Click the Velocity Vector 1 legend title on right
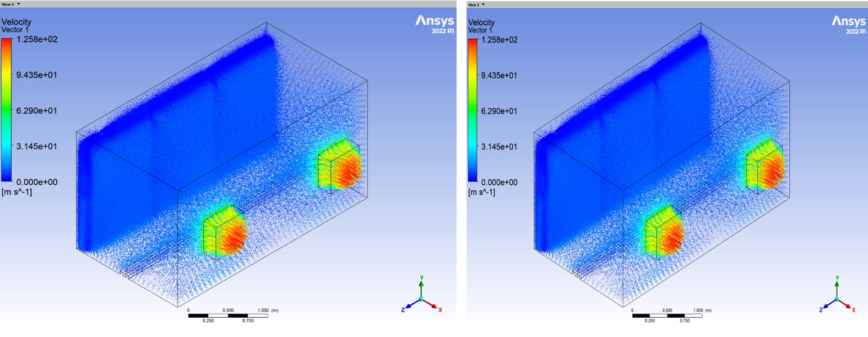 tap(481, 26)
